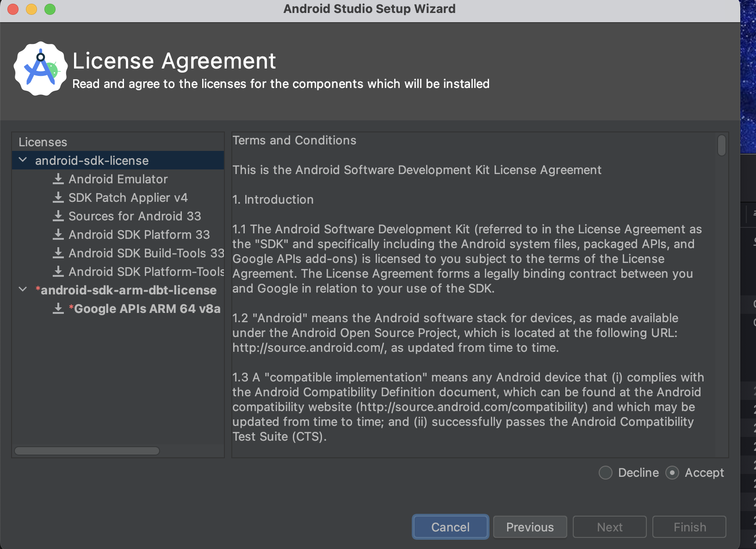Collapse the android-sdk-arm-dbt-license tree node
Image resolution: width=756 pixels, height=549 pixels.
(x=23, y=290)
